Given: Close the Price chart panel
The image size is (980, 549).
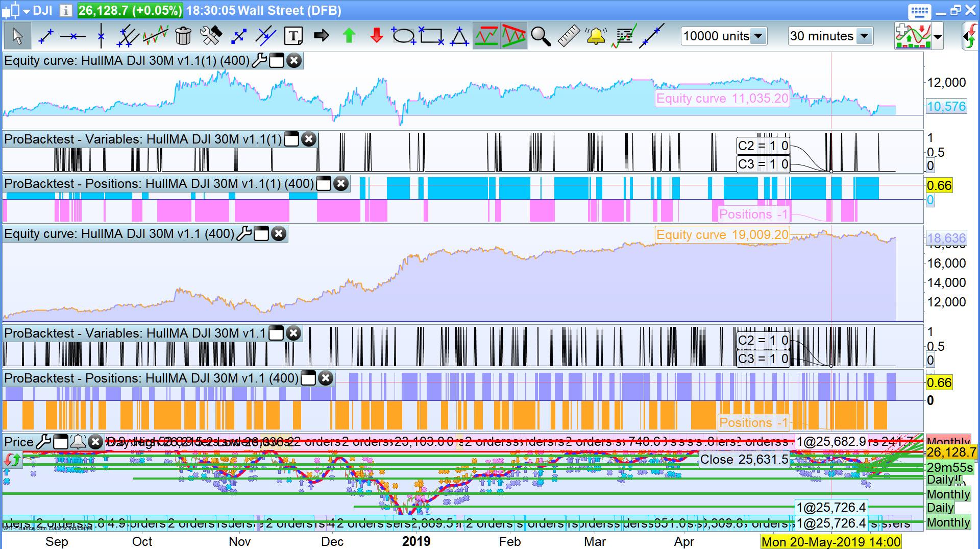Looking at the screenshot, I should 95,442.
